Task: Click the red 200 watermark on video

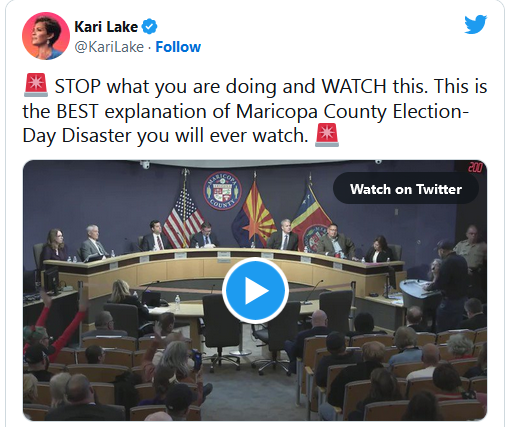Action: pos(475,167)
